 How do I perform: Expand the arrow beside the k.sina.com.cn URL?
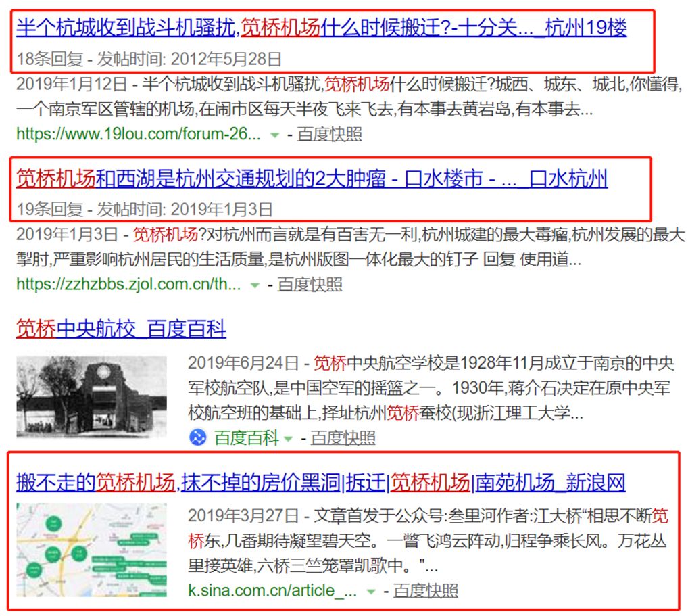[x=370, y=592]
